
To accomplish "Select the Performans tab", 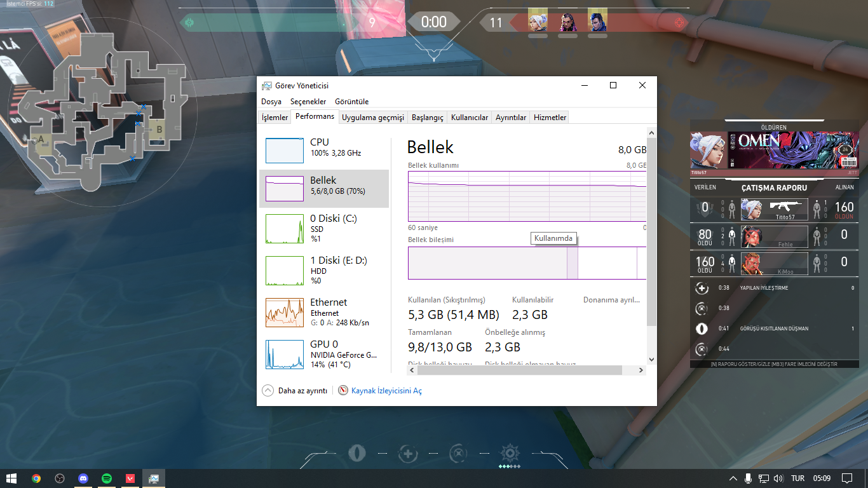I will tap(315, 116).
